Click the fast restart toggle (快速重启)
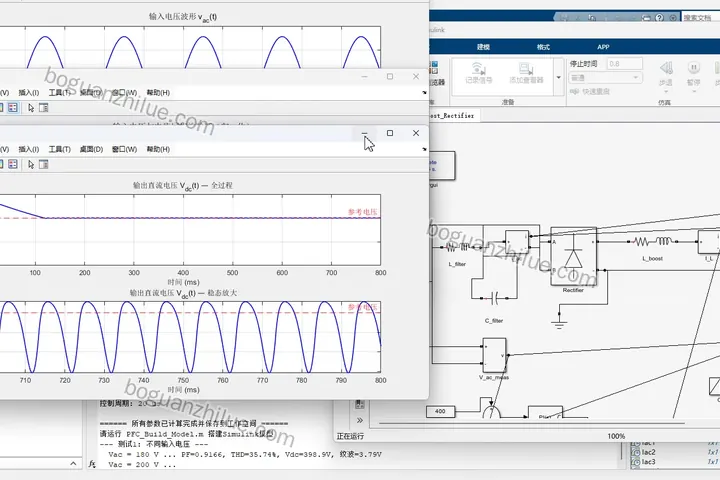This screenshot has height=480, width=720. pyautogui.click(x=590, y=91)
